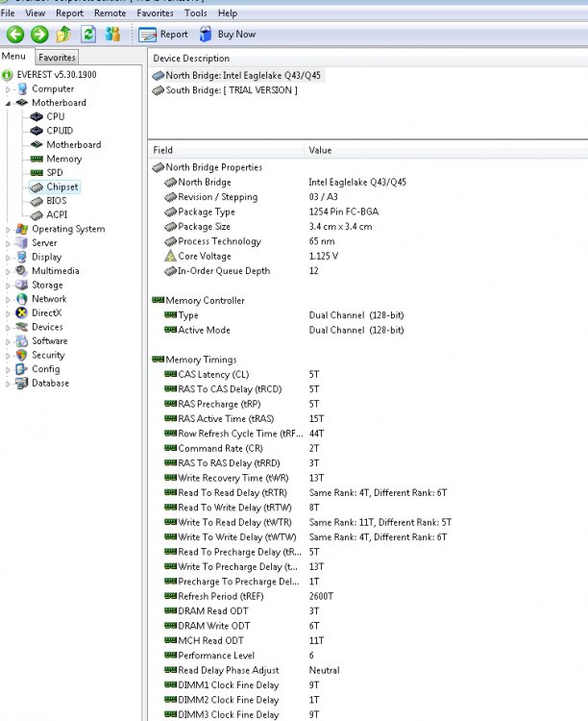
Task: Select the Memory icon in tree
Action: tap(37, 159)
